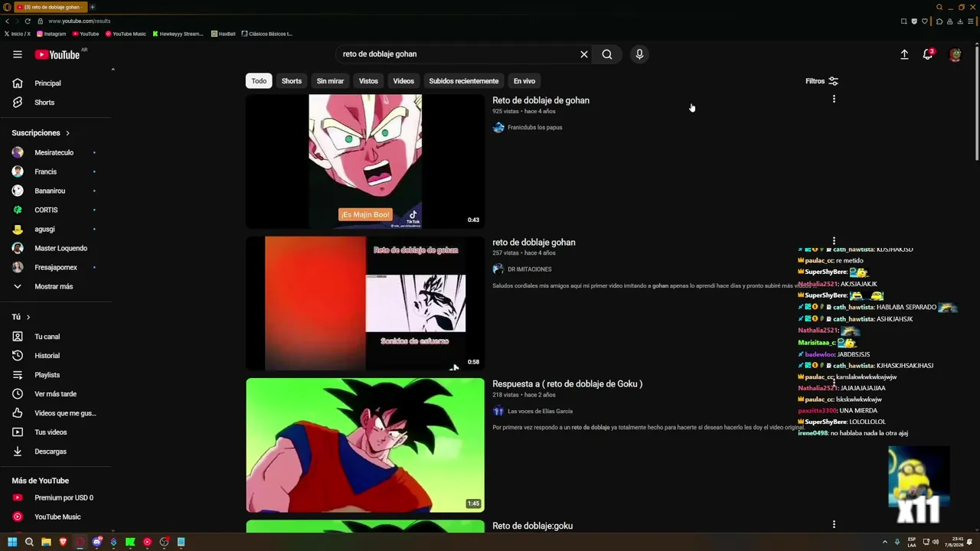Open the Mesirateculo subscription channel
980x551 pixels.
pyautogui.click(x=57, y=152)
